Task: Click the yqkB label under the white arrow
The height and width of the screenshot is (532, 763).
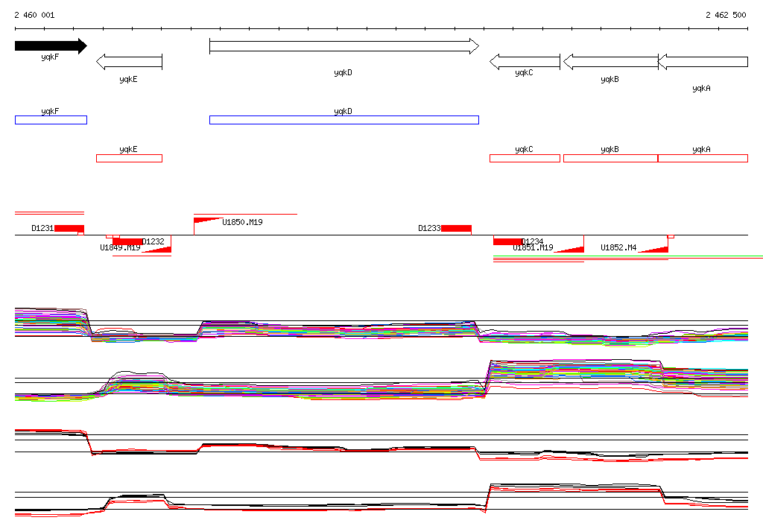Action: [x=610, y=80]
